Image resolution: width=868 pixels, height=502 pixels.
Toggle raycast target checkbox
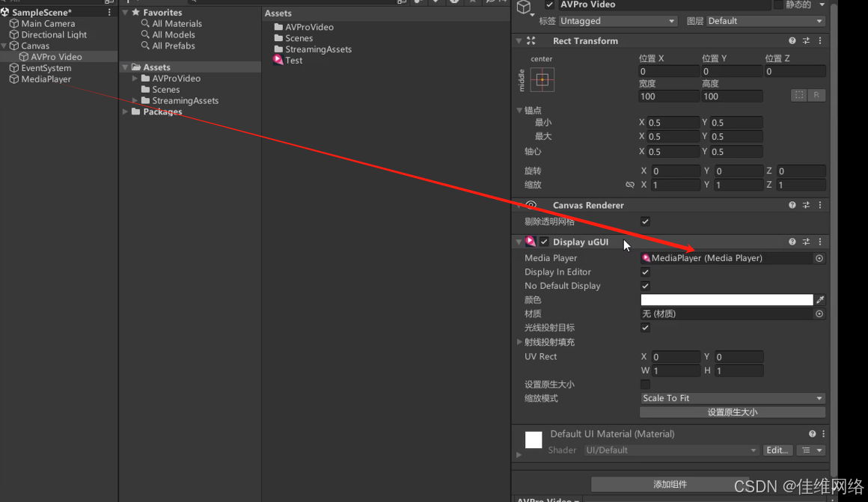[x=645, y=328]
